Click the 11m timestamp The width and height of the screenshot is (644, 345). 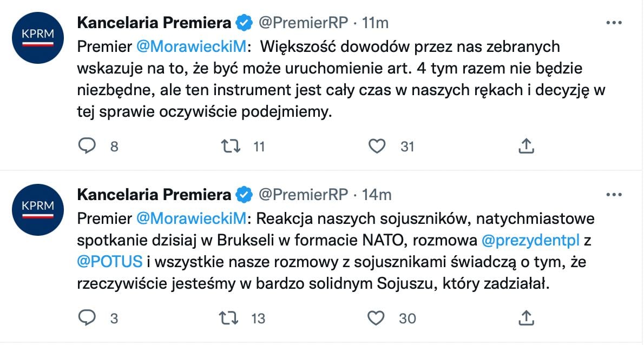pos(376,23)
